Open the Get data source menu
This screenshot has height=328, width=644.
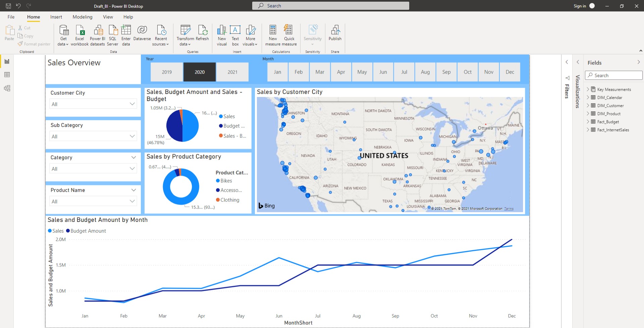click(x=63, y=35)
